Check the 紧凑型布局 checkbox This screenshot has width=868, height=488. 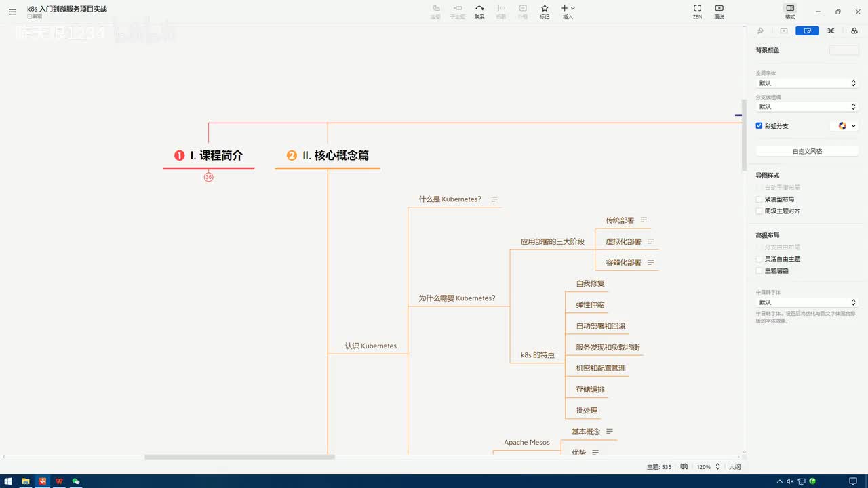[759, 199]
